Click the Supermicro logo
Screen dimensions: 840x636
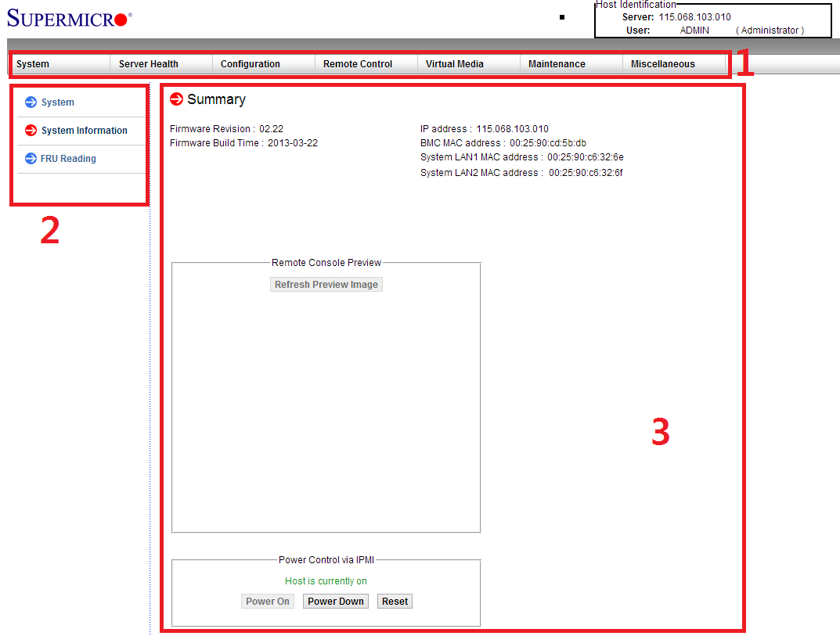coord(69,19)
